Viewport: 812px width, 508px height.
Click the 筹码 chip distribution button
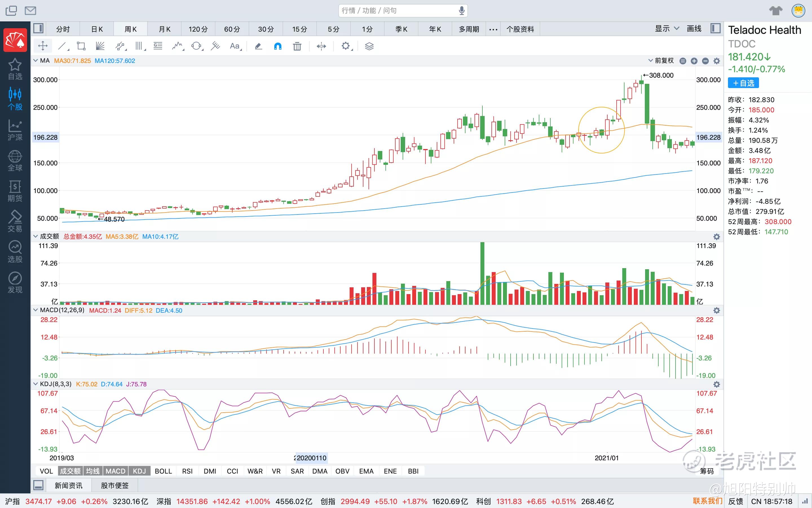(x=707, y=471)
